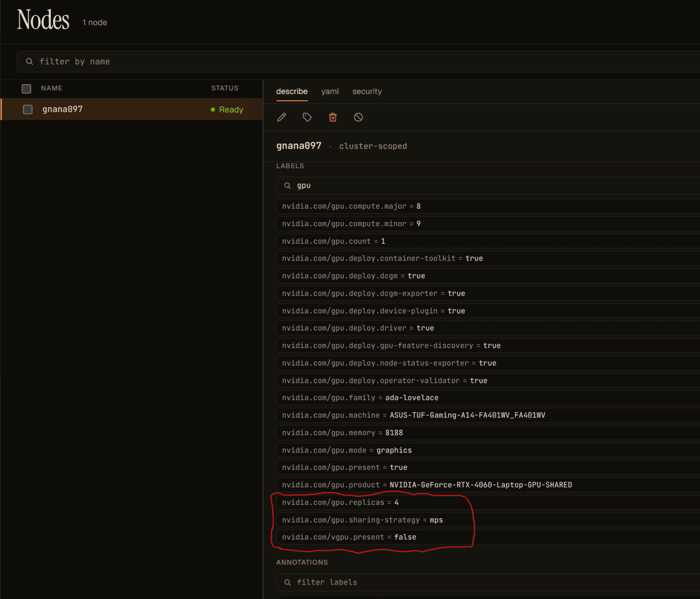
Task: Open the security tab
Action: pyautogui.click(x=367, y=91)
